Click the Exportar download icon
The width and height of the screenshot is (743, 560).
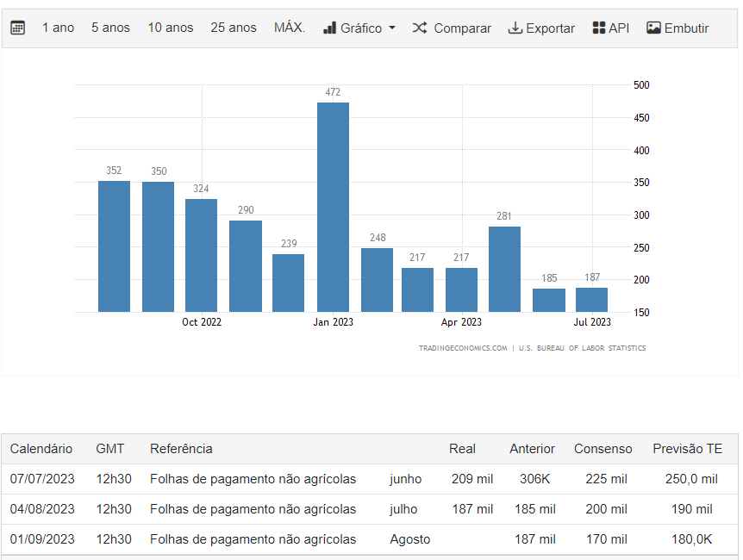pyautogui.click(x=515, y=28)
